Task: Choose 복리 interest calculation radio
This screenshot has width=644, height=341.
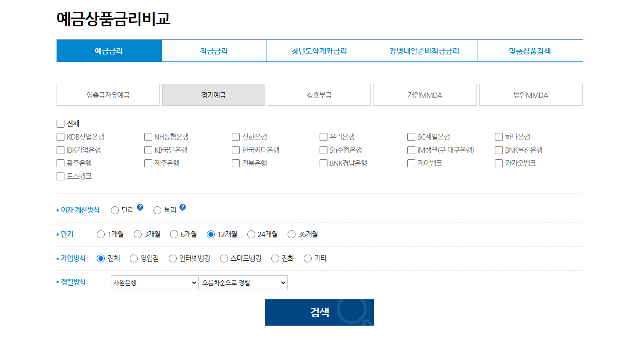Action: [157, 210]
